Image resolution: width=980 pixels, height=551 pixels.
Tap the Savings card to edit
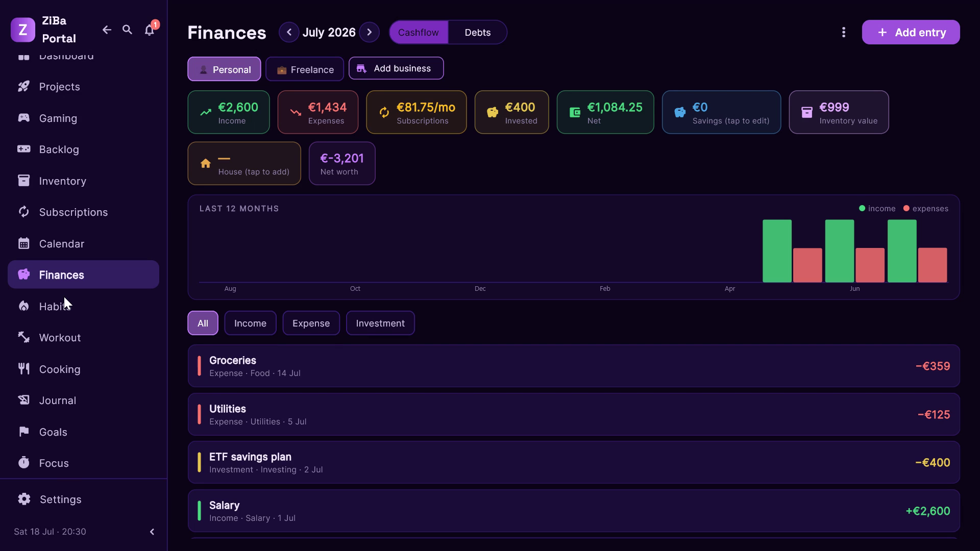(x=721, y=112)
